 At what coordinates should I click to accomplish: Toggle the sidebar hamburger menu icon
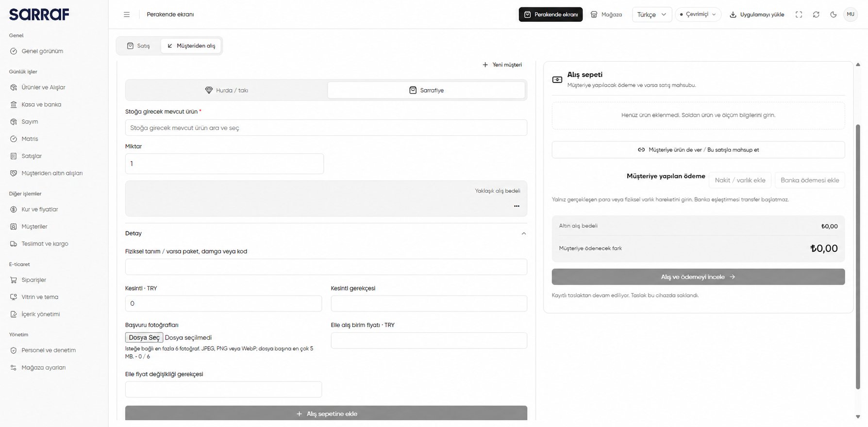[127, 15]
